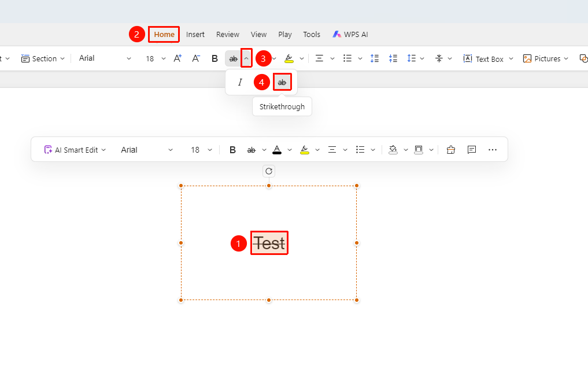Click the Increase font size icon

pyautogui.click(x=177, y=58)
